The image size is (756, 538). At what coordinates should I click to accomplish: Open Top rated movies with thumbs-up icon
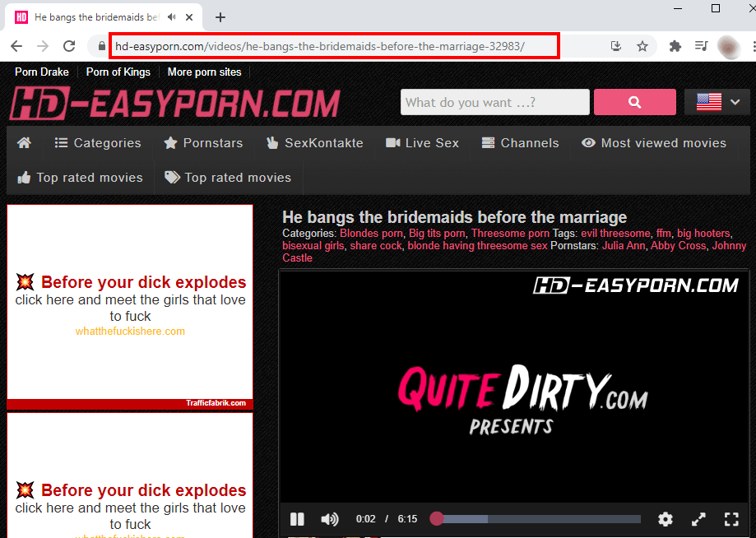coord(80,178)
